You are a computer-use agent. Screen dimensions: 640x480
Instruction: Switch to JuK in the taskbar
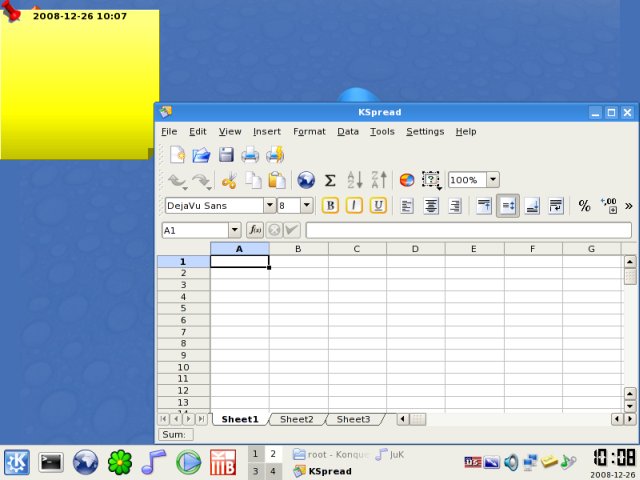point(390,454)
